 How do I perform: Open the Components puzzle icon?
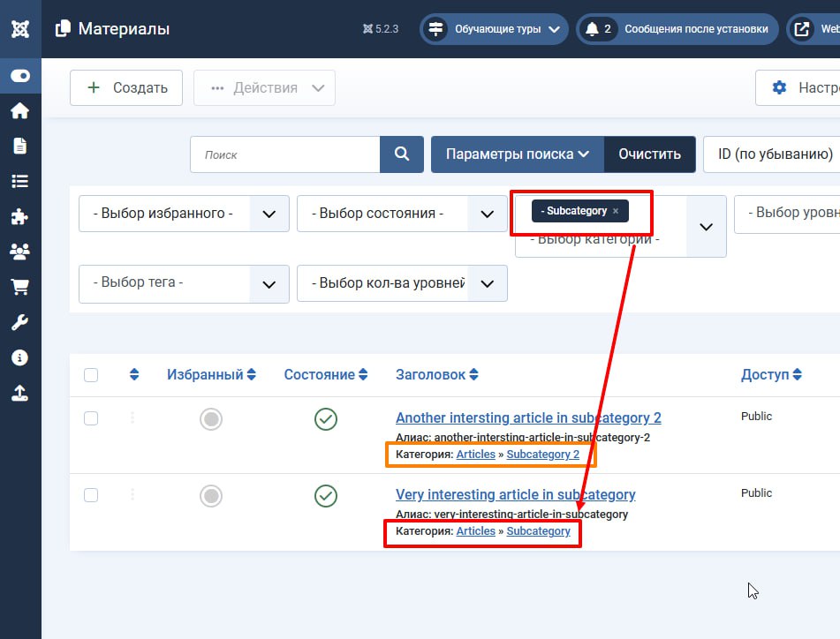coord(19,216)
